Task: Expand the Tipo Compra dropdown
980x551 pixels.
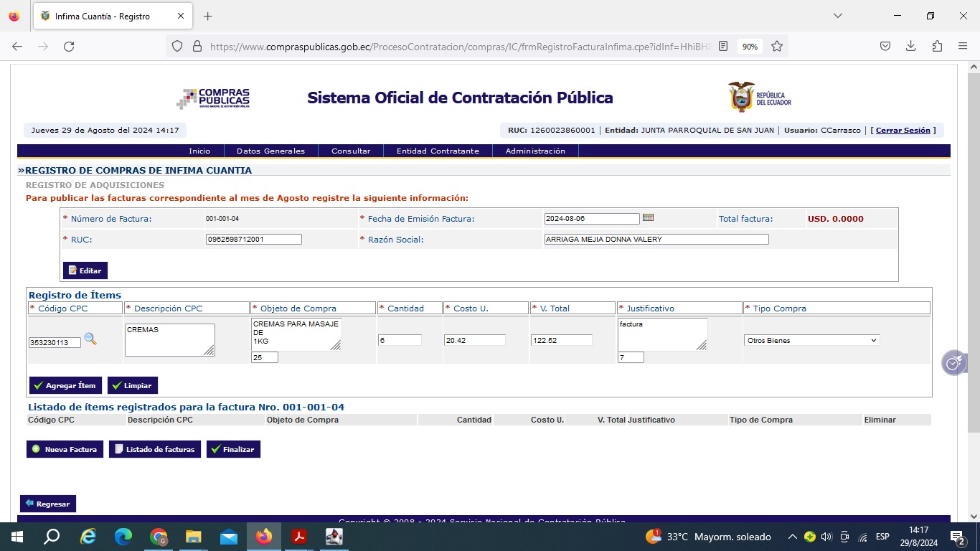Action: click(812, 340)
